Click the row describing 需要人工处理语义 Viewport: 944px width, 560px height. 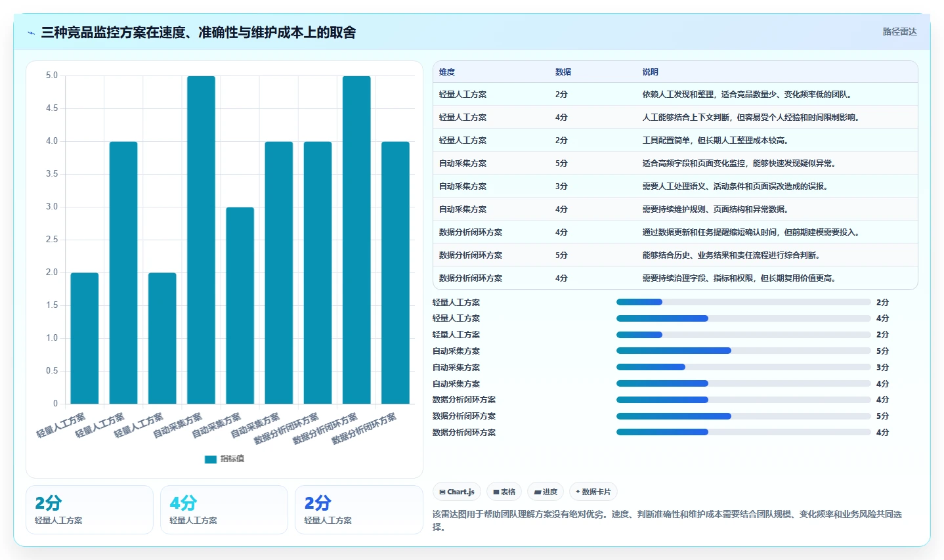tap(675, 186)
